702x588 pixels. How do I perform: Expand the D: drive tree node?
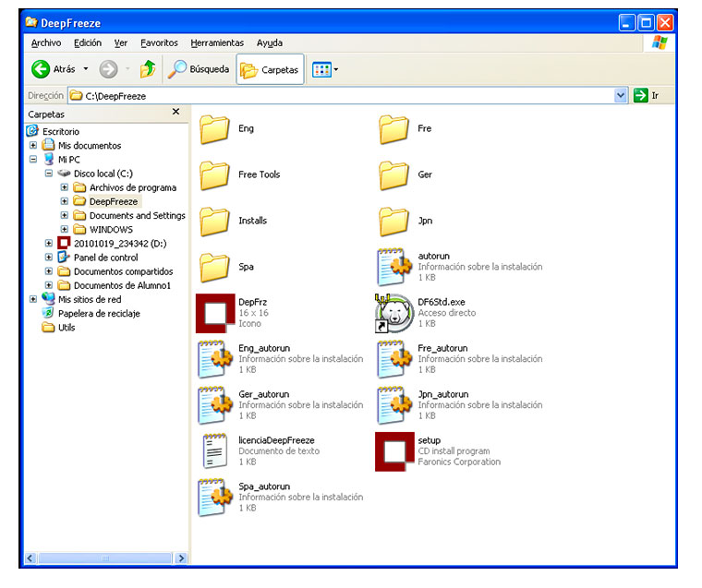[49, 243]
